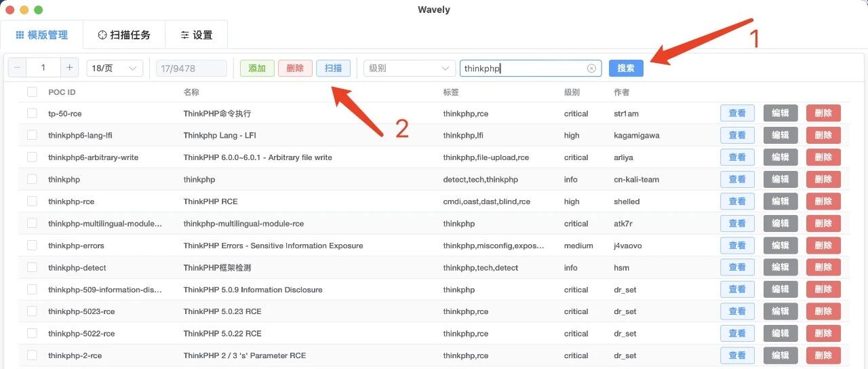Screen dimensions: 868x369
Task: Check the thinkphp-5023-rce row checkbox
Action: 32,311
